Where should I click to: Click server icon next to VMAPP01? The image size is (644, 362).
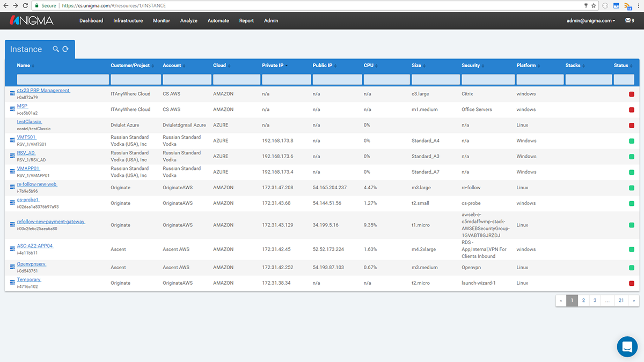13,172
